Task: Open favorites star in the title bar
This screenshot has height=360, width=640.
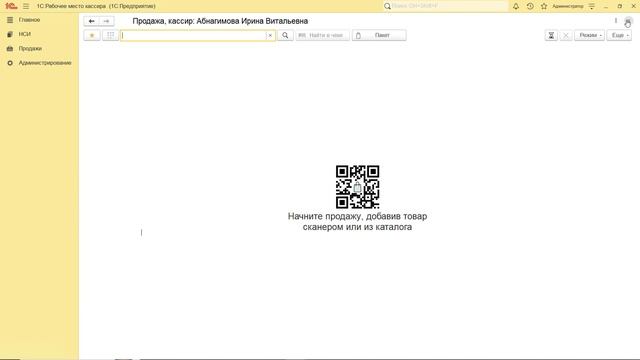Action: click(544, 6)
